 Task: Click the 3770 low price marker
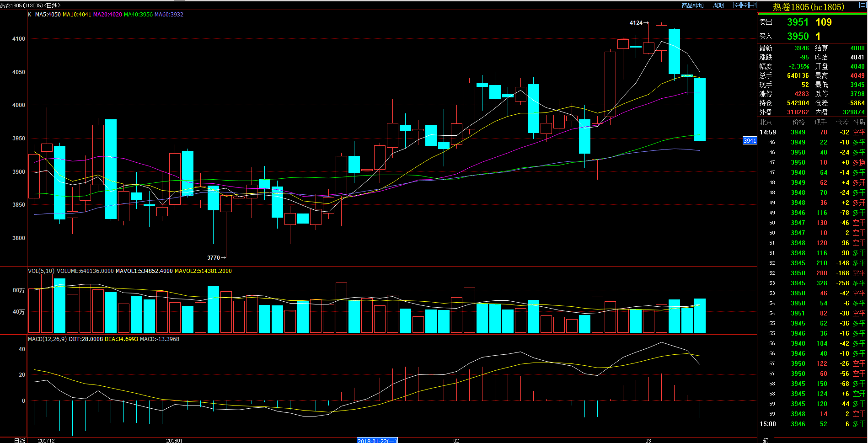point(214,257)
